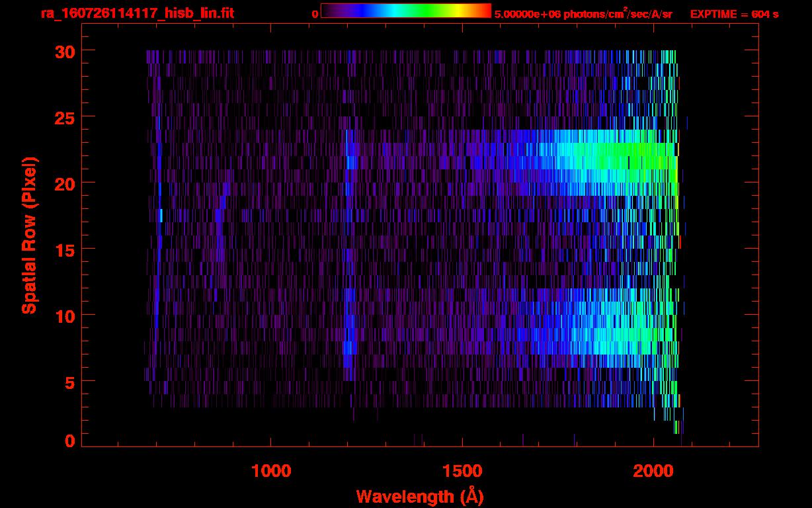Click the color bar minimum label 0

pos(315,14)
